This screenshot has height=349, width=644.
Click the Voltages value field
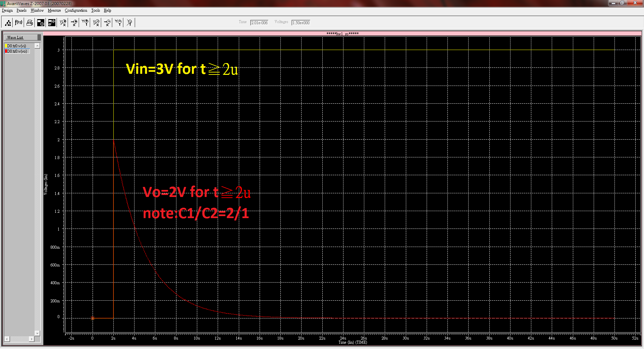click(x=301, y=23)
